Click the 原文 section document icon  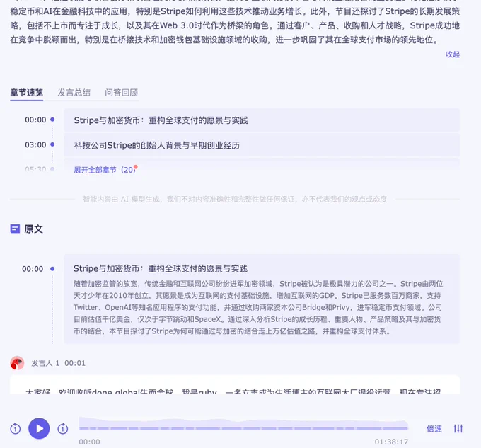tap(15, 229)
